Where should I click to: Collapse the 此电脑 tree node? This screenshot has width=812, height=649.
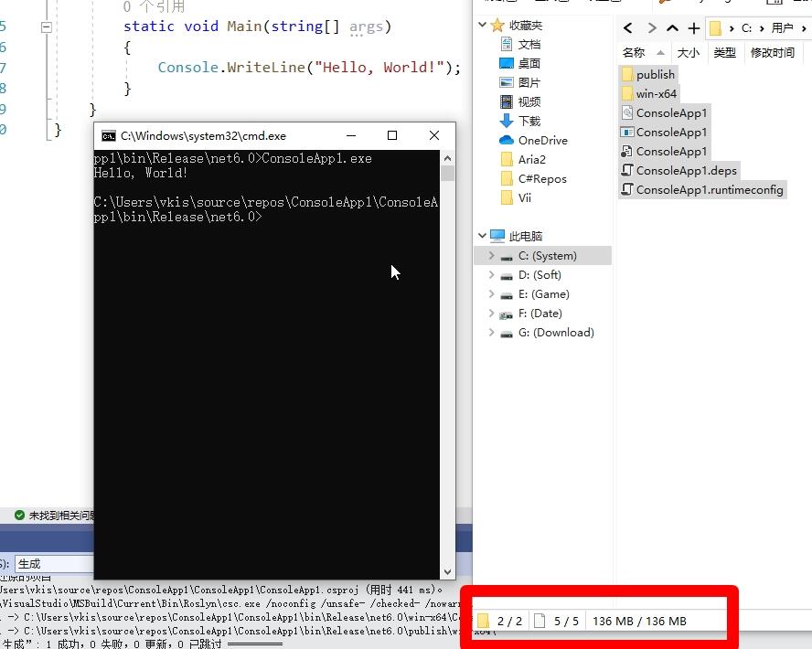point(483,236)
